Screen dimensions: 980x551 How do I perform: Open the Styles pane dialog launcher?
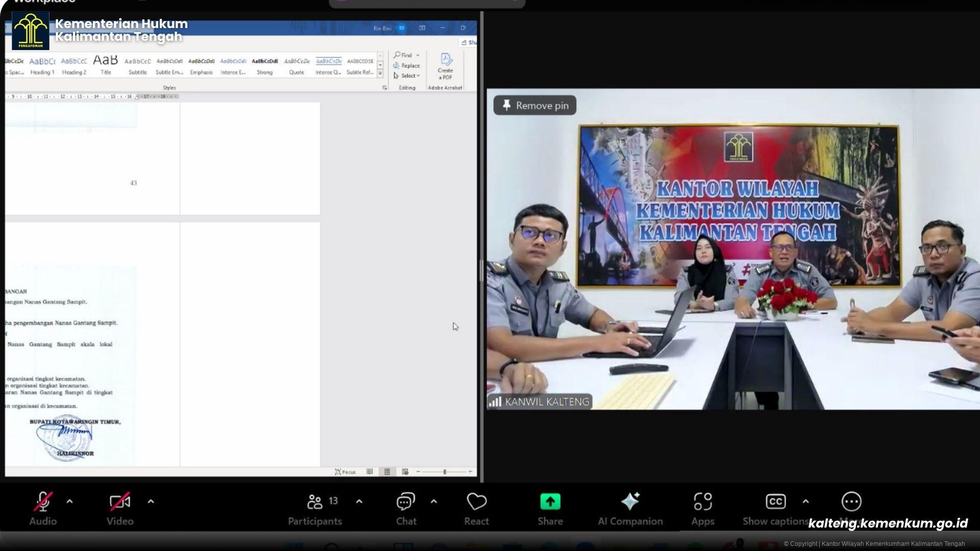384,88
